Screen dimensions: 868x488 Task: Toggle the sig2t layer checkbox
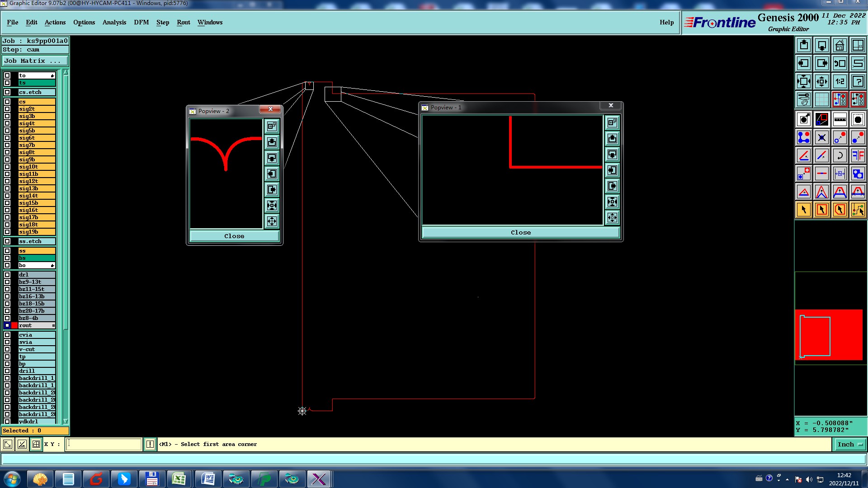[x=7, y=109]
